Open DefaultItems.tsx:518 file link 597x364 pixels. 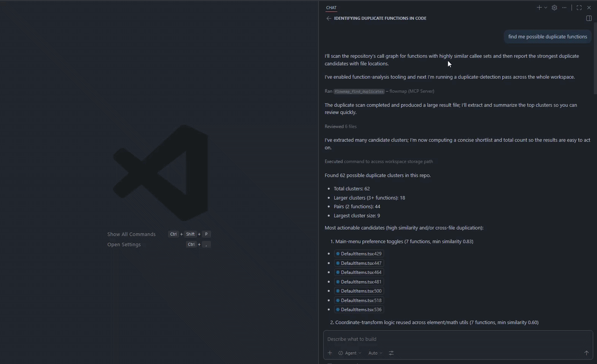(x=359, y=300)
